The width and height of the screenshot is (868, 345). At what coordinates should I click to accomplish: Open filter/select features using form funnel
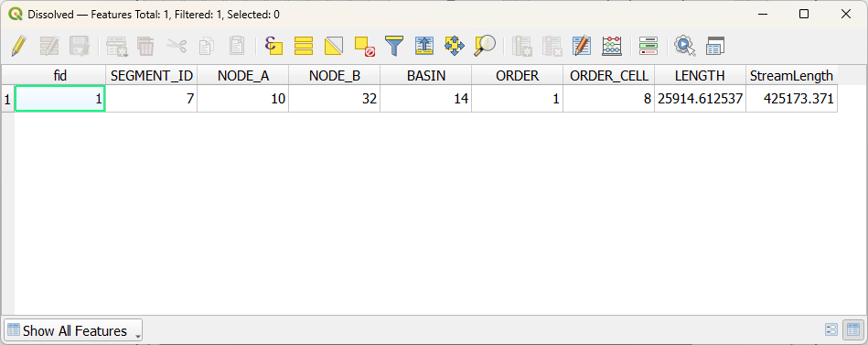pos(394,46)
